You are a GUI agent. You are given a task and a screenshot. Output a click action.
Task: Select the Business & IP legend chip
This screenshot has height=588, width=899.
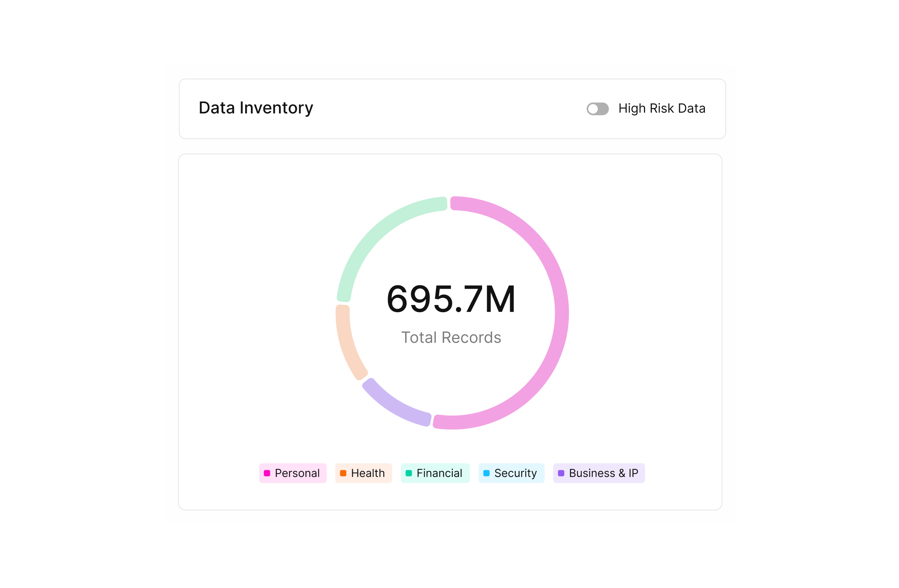click(x=599, y=473)
